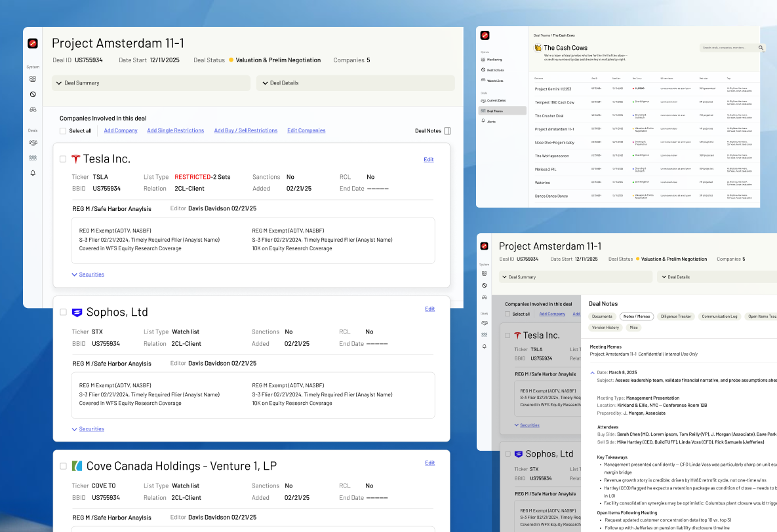Open handshake icon in Deal Notes window sidebar
This screenshot has height=532, width=777.
pos(484,323)
